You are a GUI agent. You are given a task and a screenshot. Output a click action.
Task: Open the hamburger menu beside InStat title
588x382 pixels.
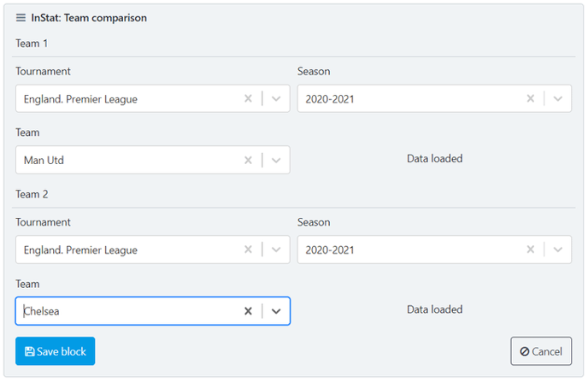click(x=21, y=18)
